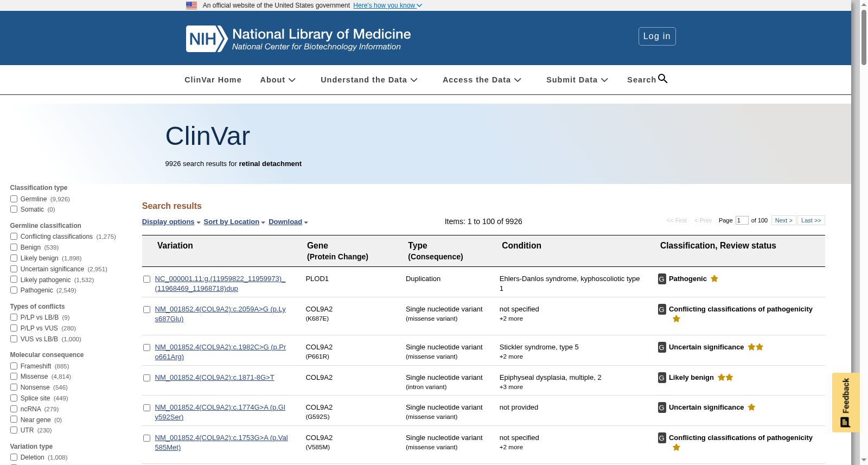Click the 'Ehlers-Danlos syndrome, kyphoscoliotic type 1' condition
The height and width of the screenshot is (465, 868).
570,284
